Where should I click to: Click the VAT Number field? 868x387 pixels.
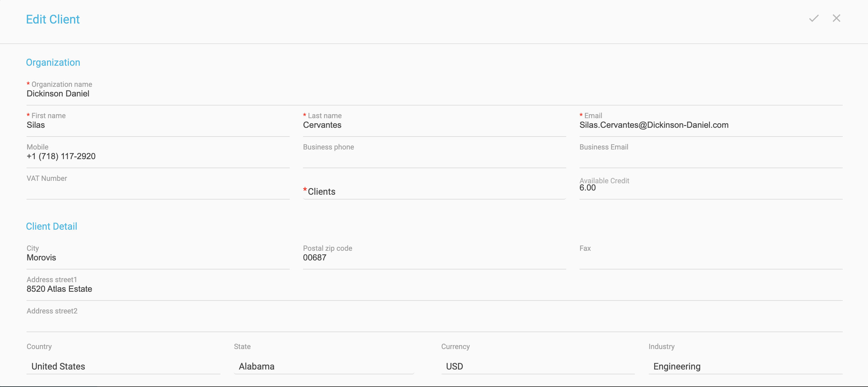(158, 189)
